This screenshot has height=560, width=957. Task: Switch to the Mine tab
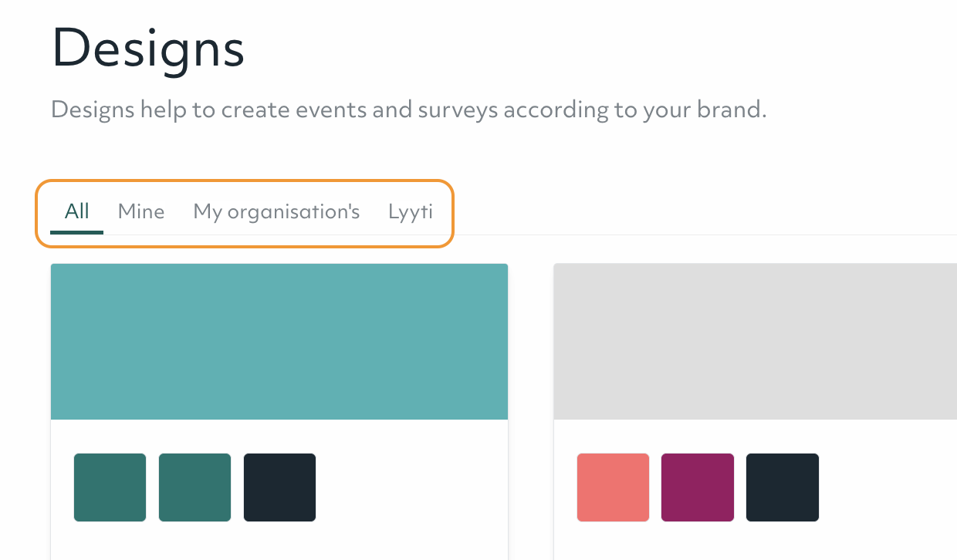141,211
